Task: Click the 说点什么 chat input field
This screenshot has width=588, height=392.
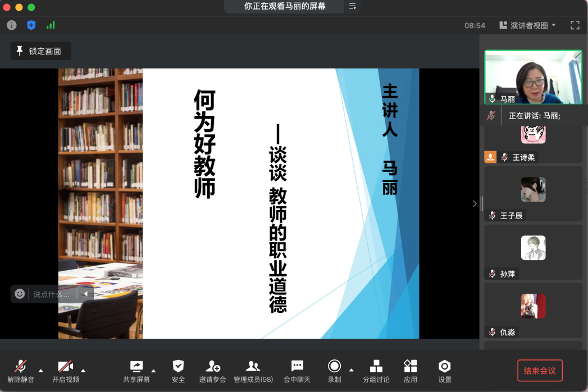Action: click(51, 294)
